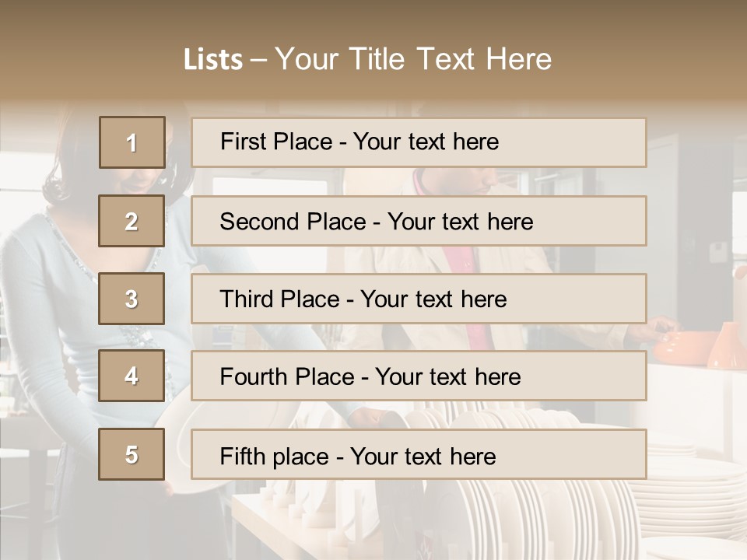Image resolution: width=747 pixels, height=560 pixels.
Task: Click the word 'Third' in row three
Action: click(248, 299)
